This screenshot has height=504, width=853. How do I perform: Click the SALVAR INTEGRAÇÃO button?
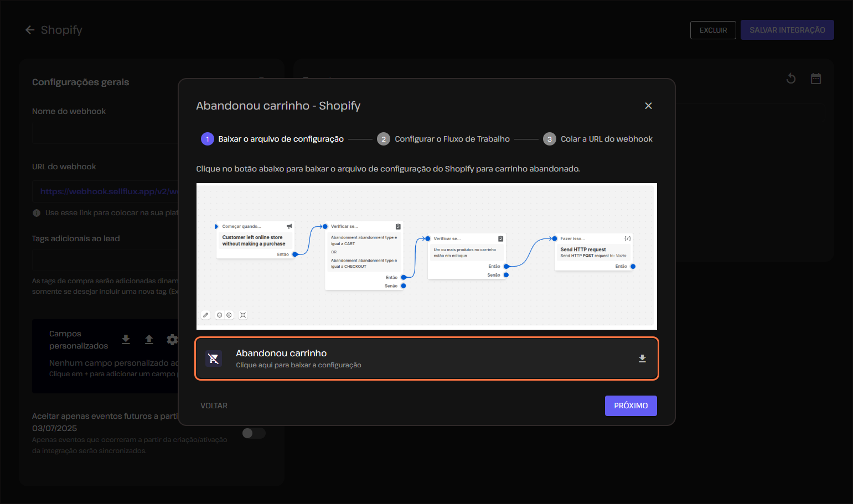tap(787, 30)
